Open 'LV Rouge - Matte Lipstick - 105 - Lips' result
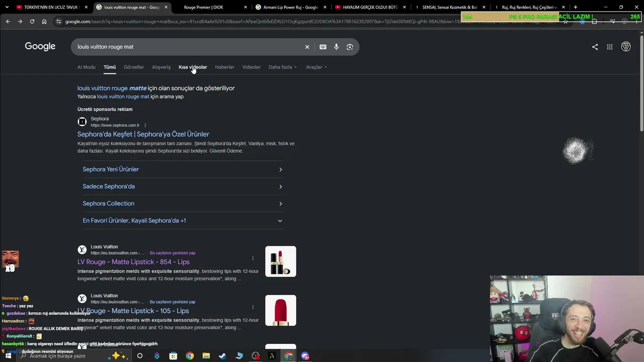644x362 pixels. pyautogui.click(x=133, y=311)
